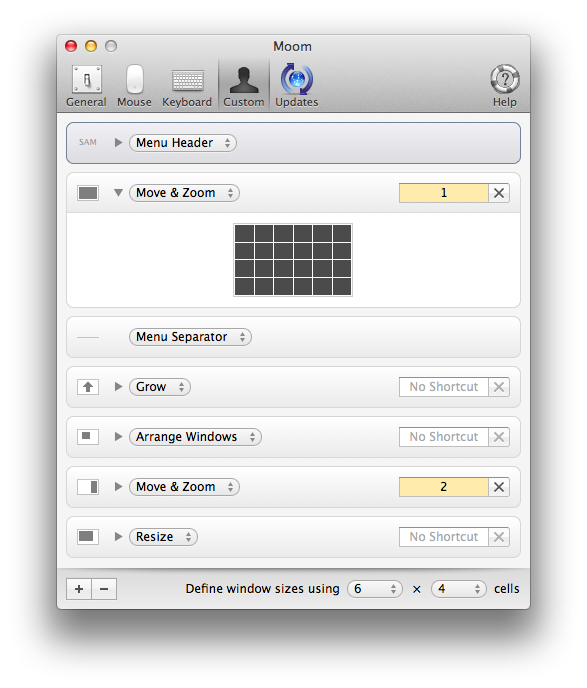Open the General preferences pane
The width and height of the screenshot is (587, 688).
(x=86, y=86)
